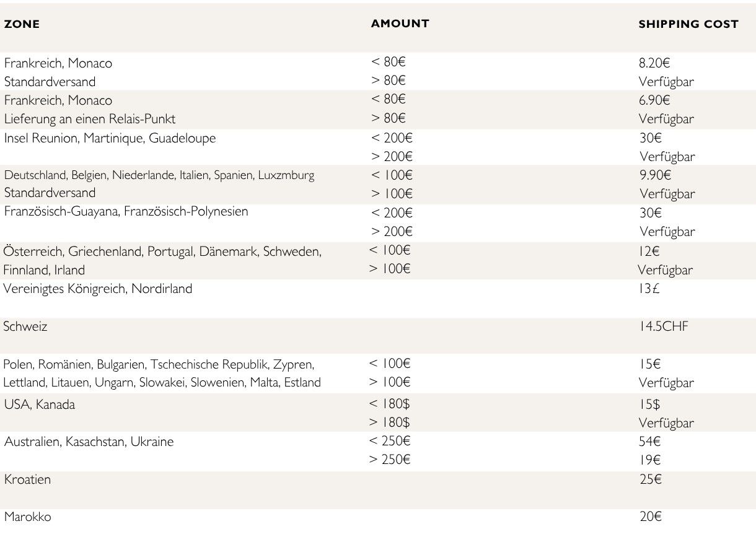This screenshot has height=542, width=756.
Task: Click the '< 180$' amount threshold
Action: click(x=389, y=404)
